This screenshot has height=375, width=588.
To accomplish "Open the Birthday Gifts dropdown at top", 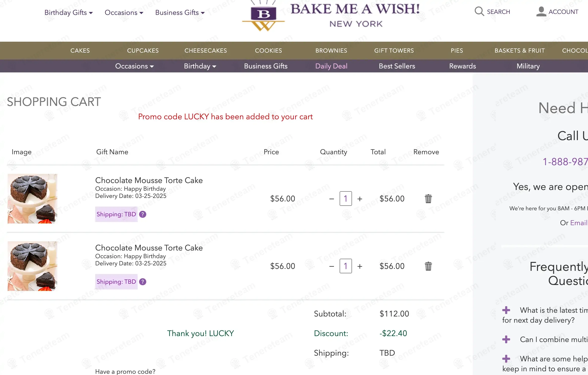I will 68,12.
